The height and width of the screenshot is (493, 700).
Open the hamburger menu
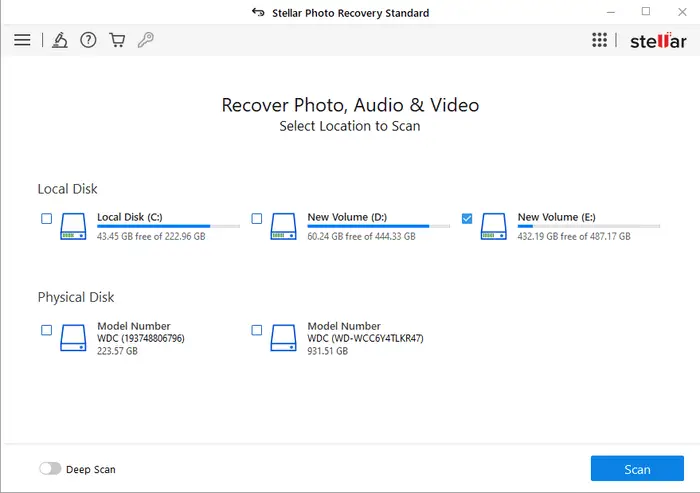click(x=22, y=40)
